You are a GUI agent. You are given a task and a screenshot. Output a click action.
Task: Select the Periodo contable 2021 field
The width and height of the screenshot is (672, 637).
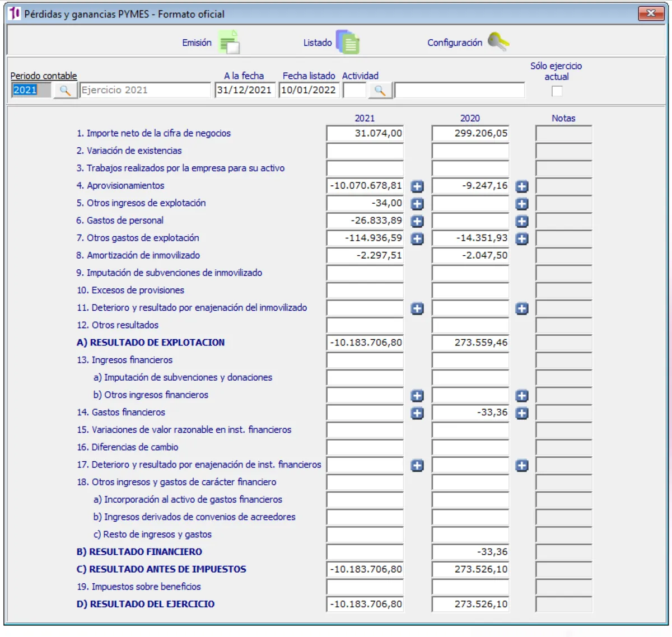(x=31, y=90)
